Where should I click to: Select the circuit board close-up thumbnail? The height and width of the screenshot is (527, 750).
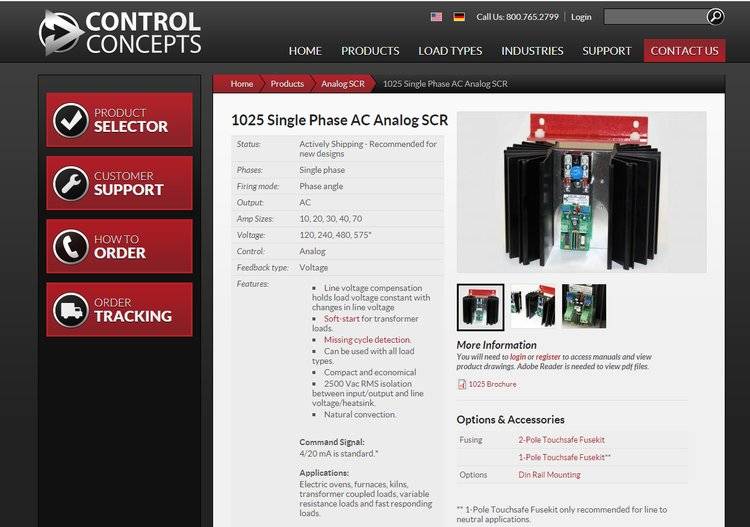584,306
